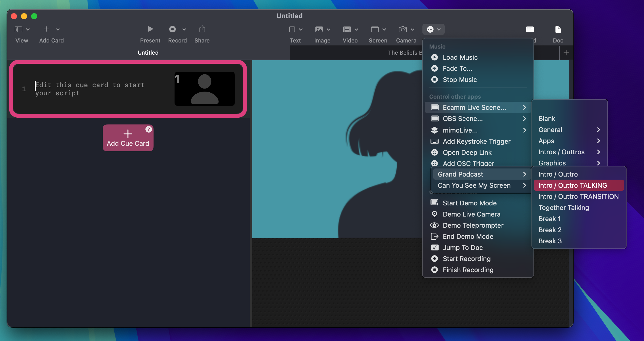This screenshot has height=341, width=644.
Task: Choose Start Recording menu item
Action: [x=478, y=259]
